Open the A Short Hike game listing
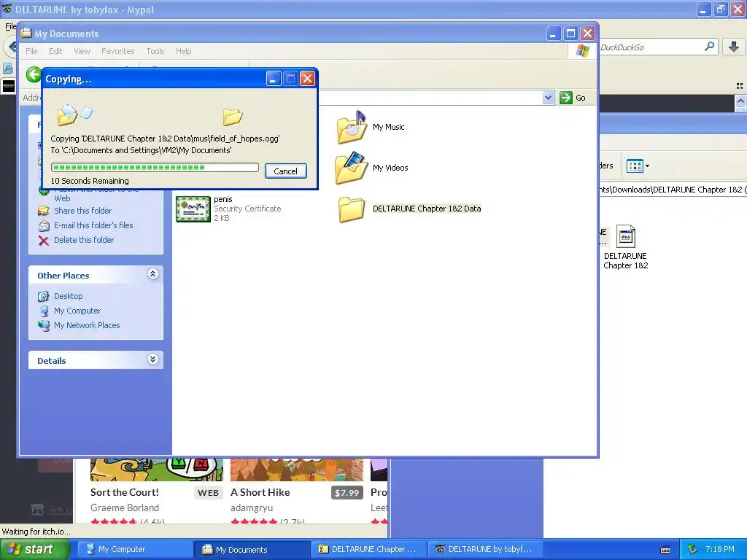 (x=260, y=492)
